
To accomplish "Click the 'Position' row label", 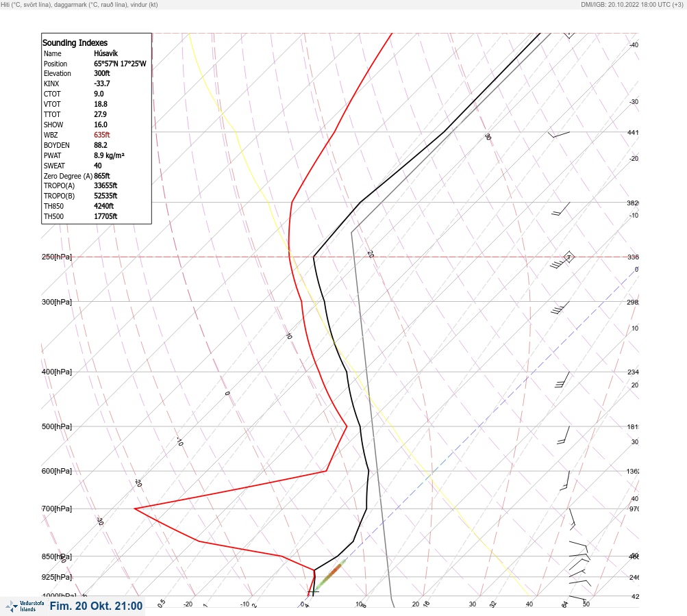I will (x=55, y=64).
